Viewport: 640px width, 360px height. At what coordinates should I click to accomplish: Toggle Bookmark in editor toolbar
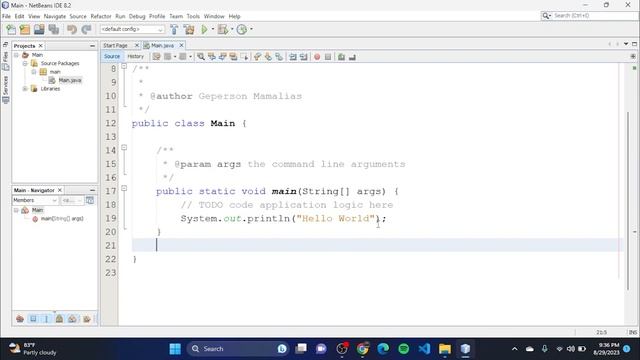279,57
